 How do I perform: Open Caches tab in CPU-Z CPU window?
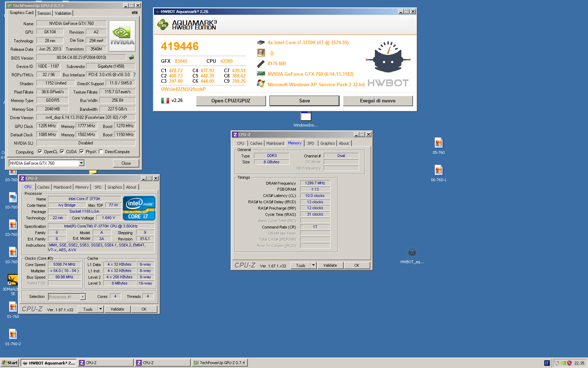(x=43, y=187)
